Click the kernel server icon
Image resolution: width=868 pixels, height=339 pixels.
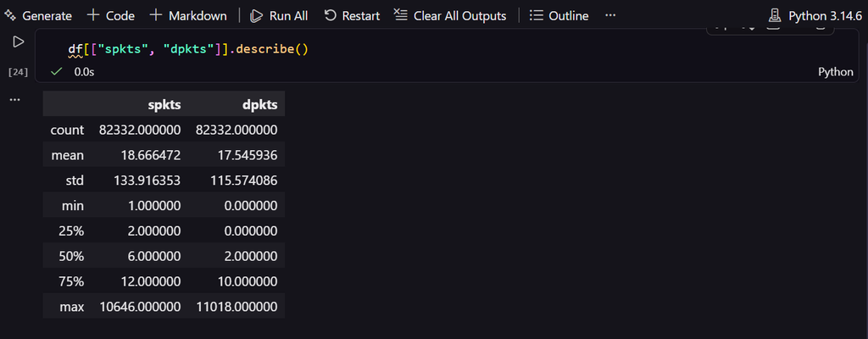coord(775,15)
